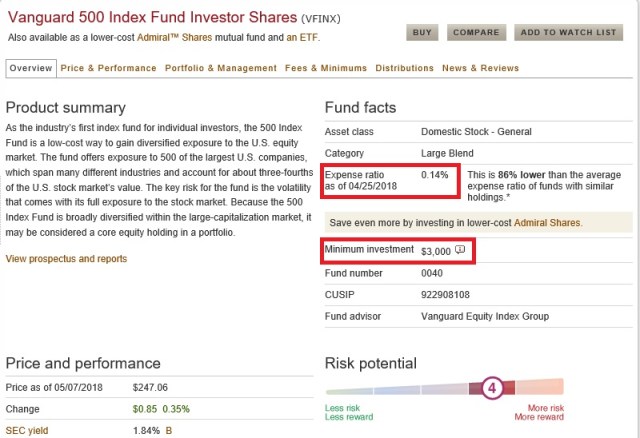Open the SEC yield link
Screen dimensions: 640x438
28,430
